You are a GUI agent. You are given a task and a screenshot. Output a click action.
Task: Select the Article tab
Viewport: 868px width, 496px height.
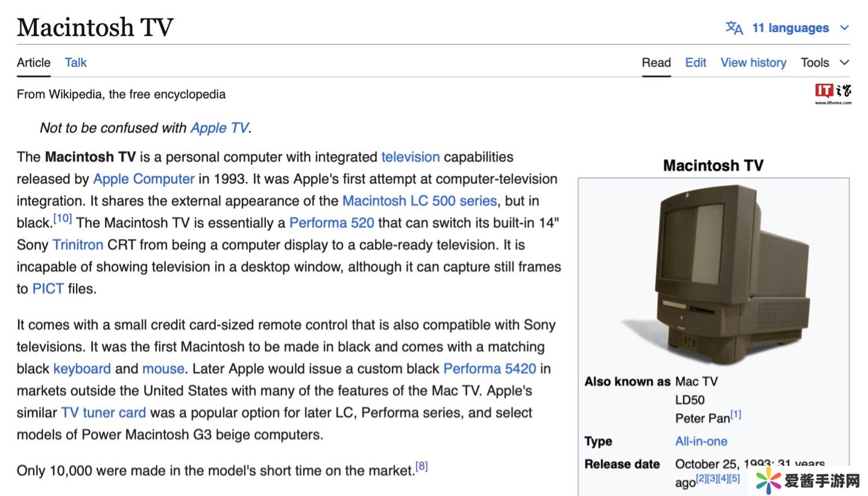tap(34, 63)
